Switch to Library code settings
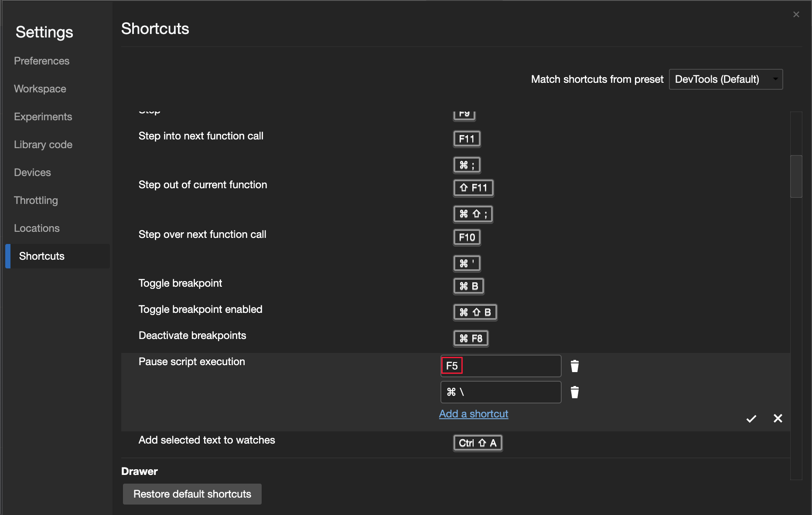 tap(43, 145)
